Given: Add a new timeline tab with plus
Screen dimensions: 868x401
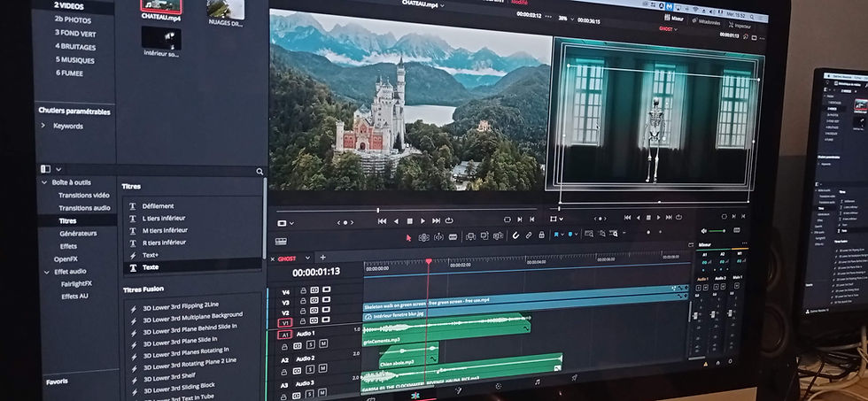Looking at the screenshot, I should click(x=322, y=258).
